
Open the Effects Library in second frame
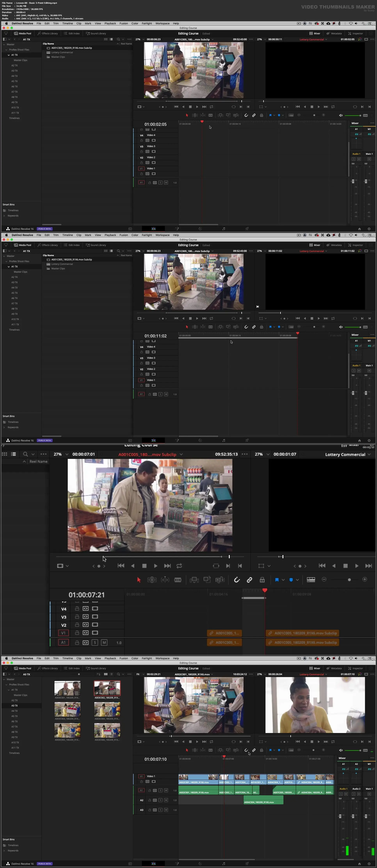[x=48, y=245]
